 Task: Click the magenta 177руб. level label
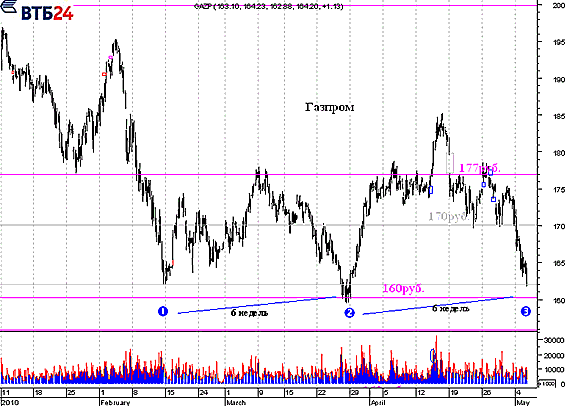click(x=480, y=168)
